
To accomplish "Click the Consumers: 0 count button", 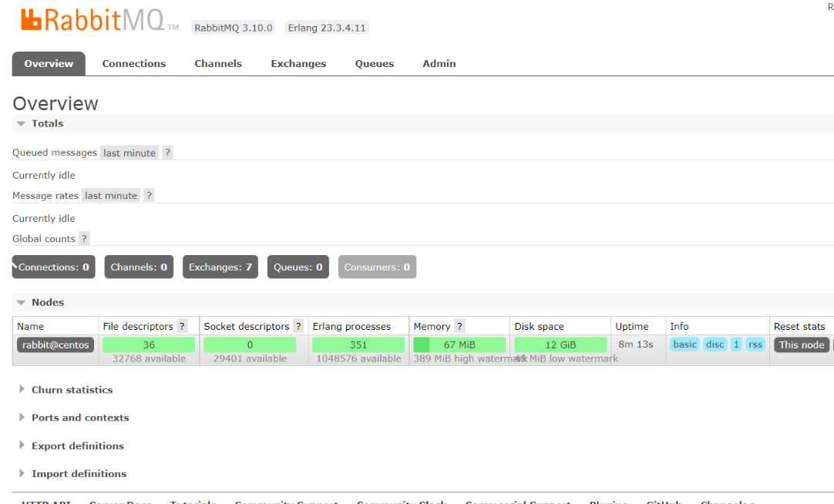I will (x=377, y=267).
